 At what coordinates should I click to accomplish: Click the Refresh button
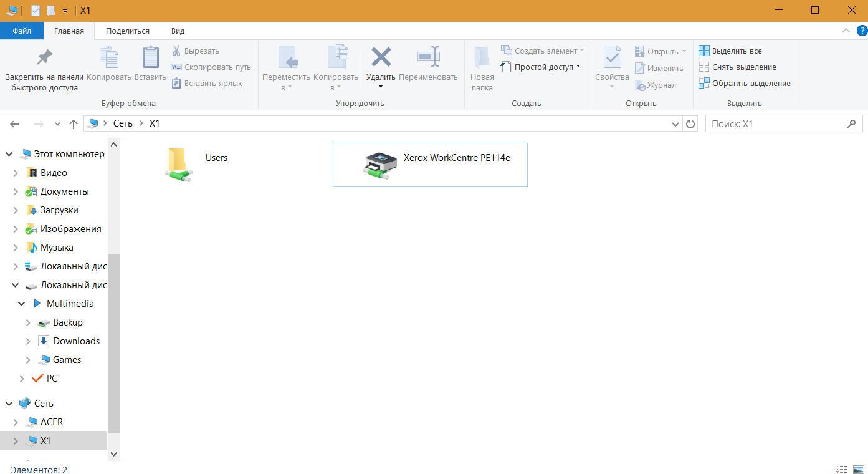(x=690, y=124)
